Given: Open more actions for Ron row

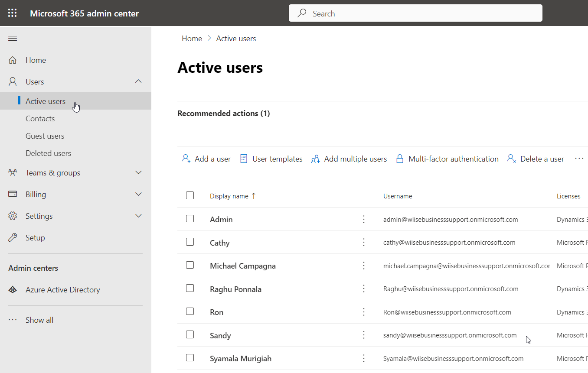Looking at the screenshot, I should pyautogui.click(x=364, y=312).
